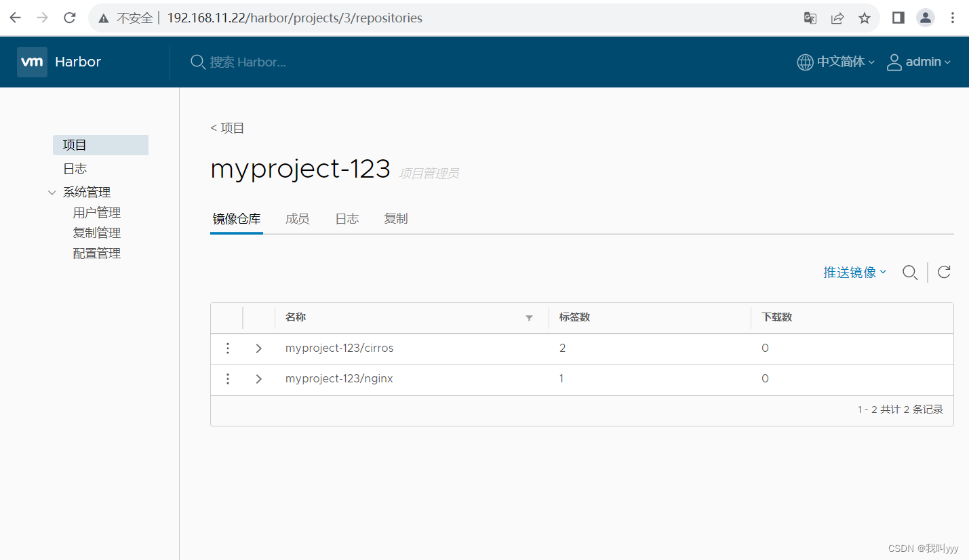Screen dimensions: 969x560
Task: Click the browser address bar URL
Action: click(294, 18)
